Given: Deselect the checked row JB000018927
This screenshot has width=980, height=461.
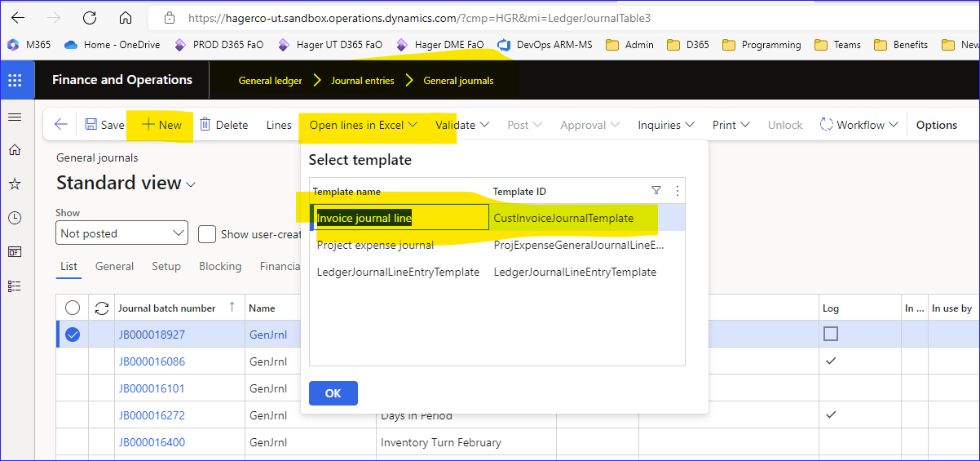Looking at the screenshot, I should [73, 335].
